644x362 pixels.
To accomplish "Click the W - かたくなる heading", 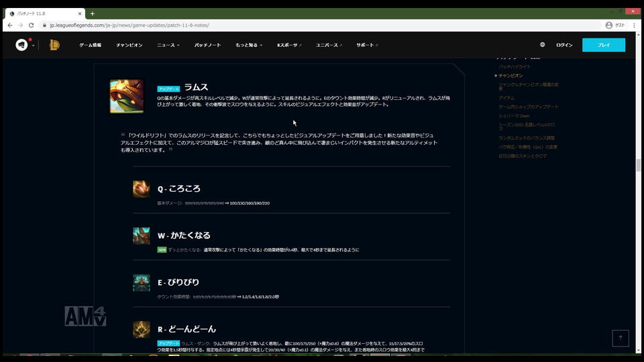I will tap(184, 235).
